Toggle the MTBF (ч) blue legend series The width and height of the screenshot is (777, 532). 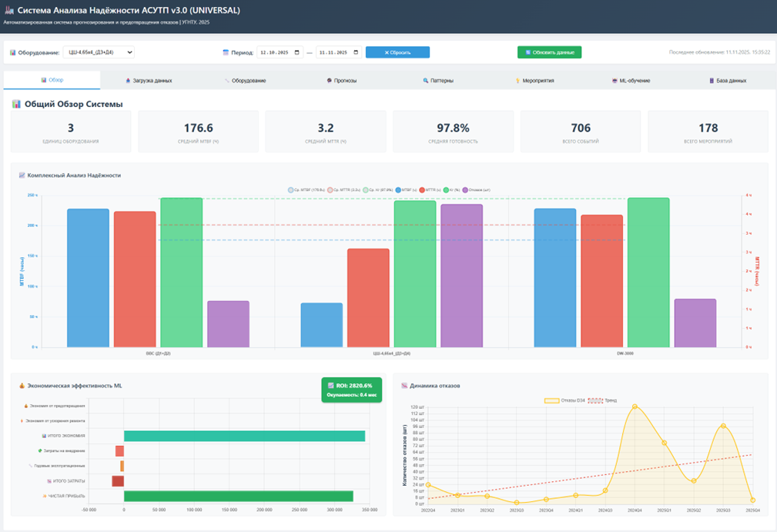(398, 189)
